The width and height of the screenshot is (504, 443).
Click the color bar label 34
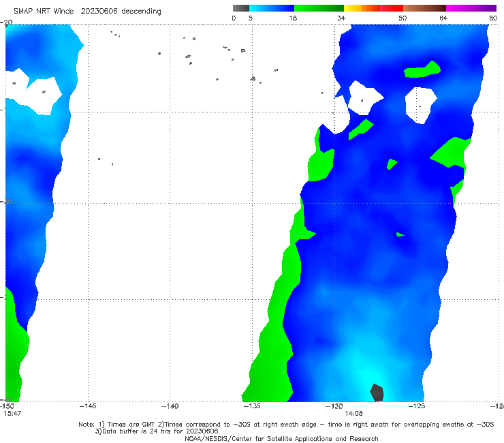(x=341, y=18)
